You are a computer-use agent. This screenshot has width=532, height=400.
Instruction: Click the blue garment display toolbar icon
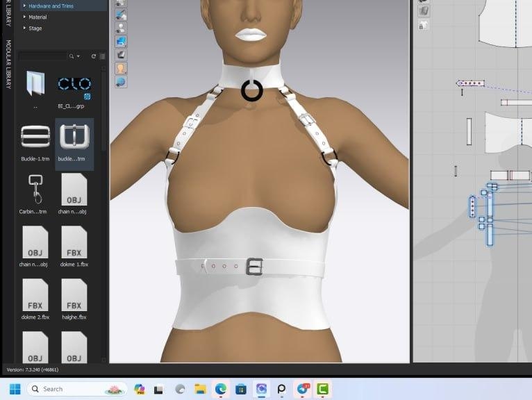click(x=121, y=41)
